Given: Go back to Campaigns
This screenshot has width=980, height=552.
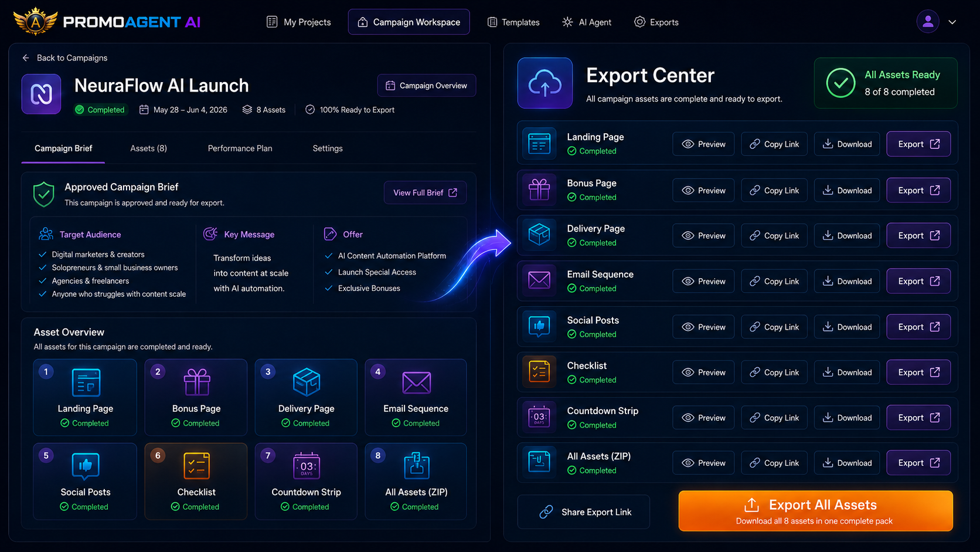Looking at the screenshot, I should (64, 57).
